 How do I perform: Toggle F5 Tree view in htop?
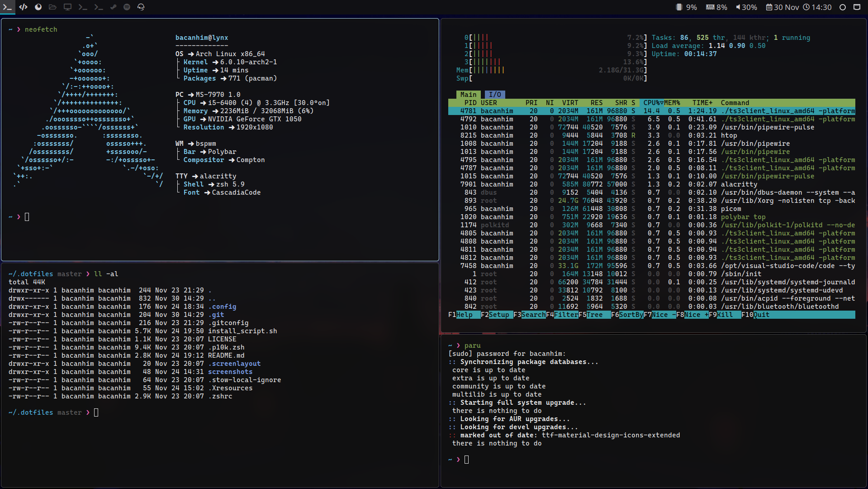(x=594, y=315)
